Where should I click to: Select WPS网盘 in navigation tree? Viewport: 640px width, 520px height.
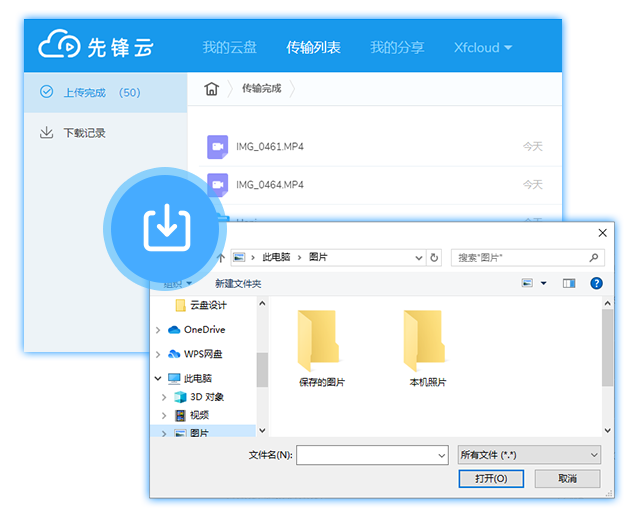click(x=196, y=354)
